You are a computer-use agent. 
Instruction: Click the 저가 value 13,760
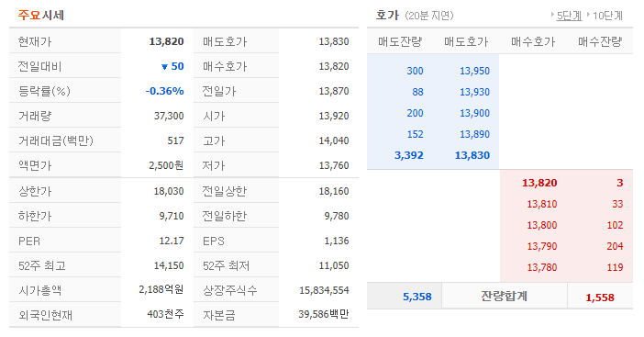[334, 165]
